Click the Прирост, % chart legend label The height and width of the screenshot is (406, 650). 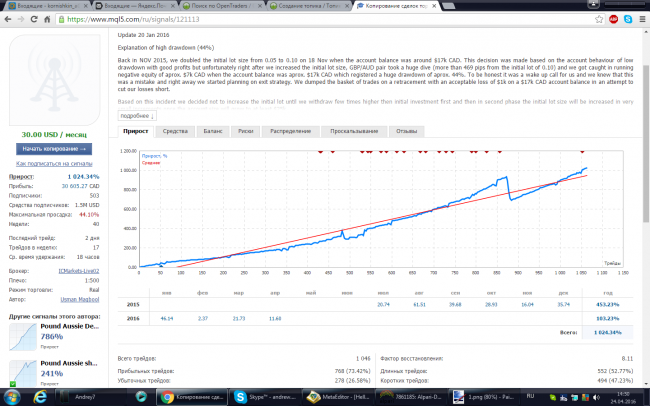point(155,156)
